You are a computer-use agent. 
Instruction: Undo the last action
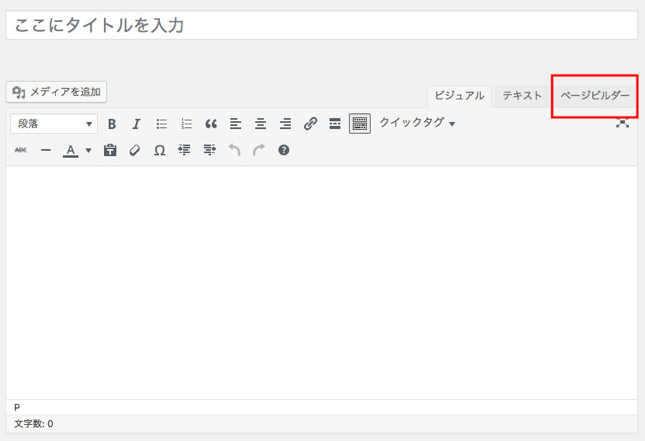pyautogui.click(x=234, y=150)
